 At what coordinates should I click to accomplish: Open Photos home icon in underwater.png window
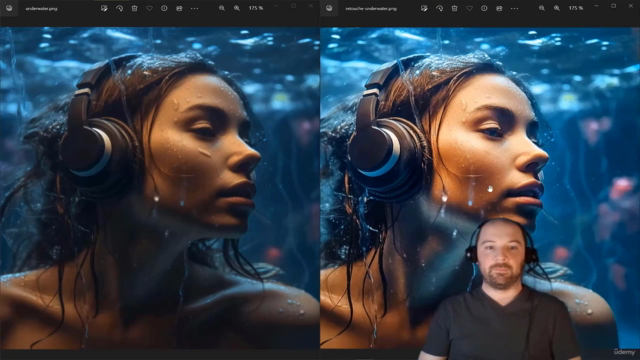coord(9,8)
